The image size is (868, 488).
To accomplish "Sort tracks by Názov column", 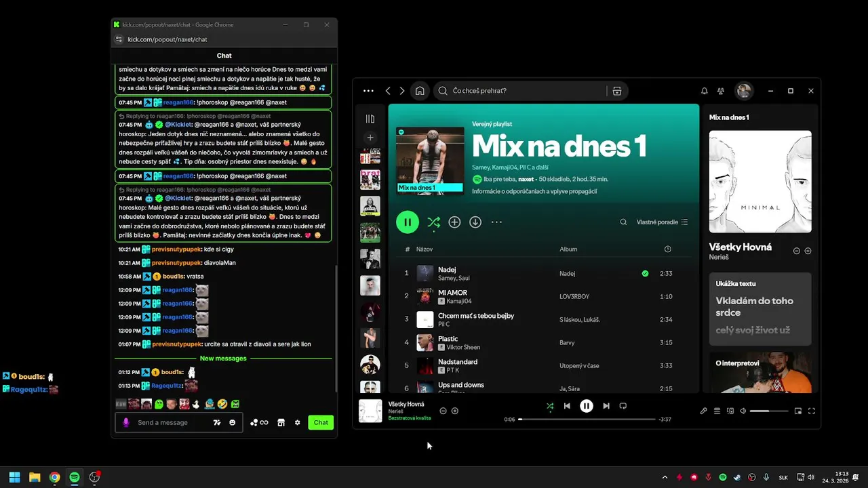I will (x=425, y=249).
